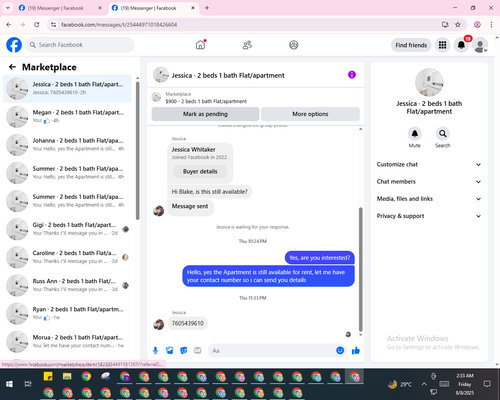Close the first Messenger tab
Image resolution: width=500 pixels, height=400 pixels.
(x=100, y=8)
